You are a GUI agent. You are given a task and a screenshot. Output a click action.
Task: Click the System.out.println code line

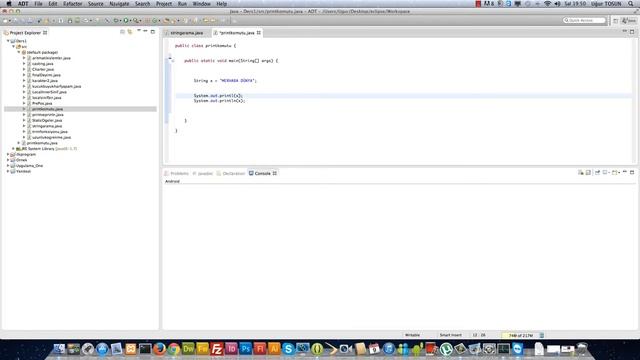(x=219, y=101)
